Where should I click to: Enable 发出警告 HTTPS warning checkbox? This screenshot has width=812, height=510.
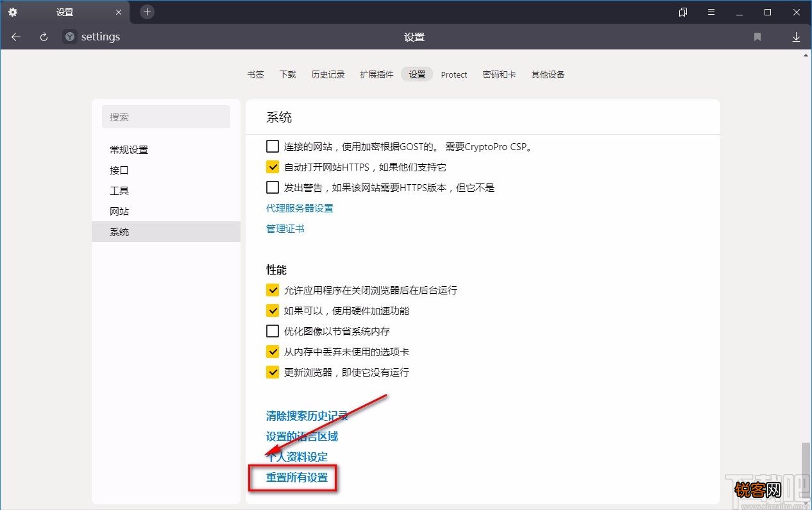click(x=273, y=187)
